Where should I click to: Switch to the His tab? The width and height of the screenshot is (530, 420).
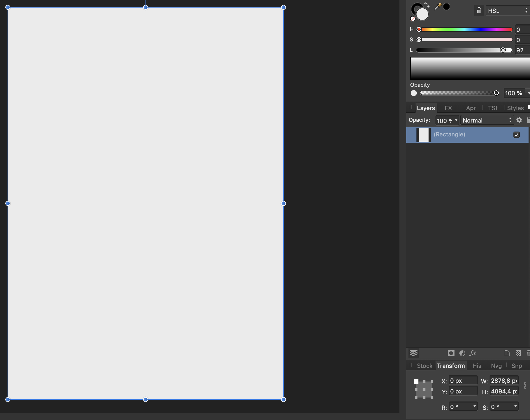tap(477, 366)
